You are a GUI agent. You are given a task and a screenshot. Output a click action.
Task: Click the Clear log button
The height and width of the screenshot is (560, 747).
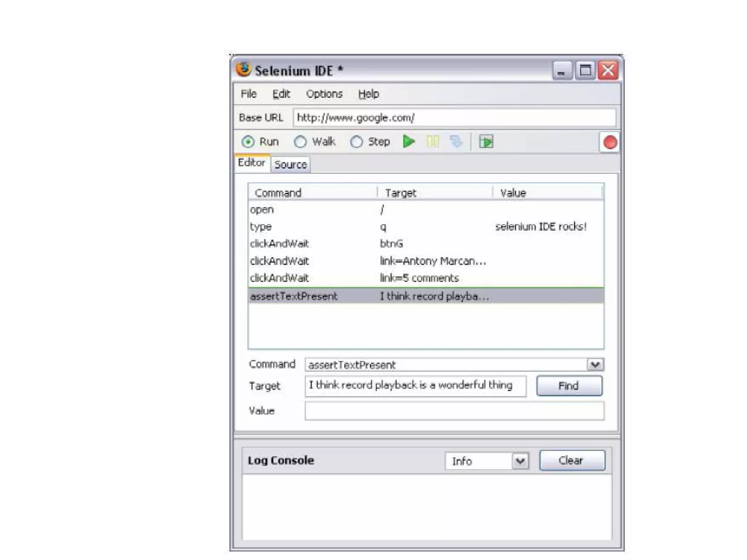572,460
